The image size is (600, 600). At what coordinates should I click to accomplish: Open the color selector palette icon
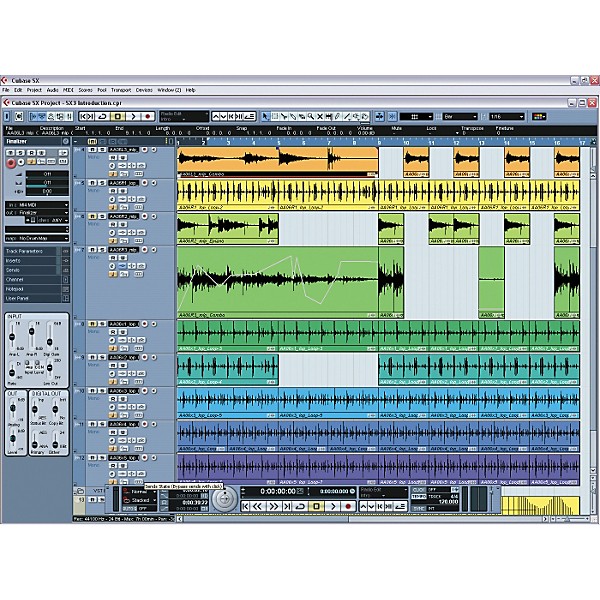pyautogui.click(x=539, y=117)
